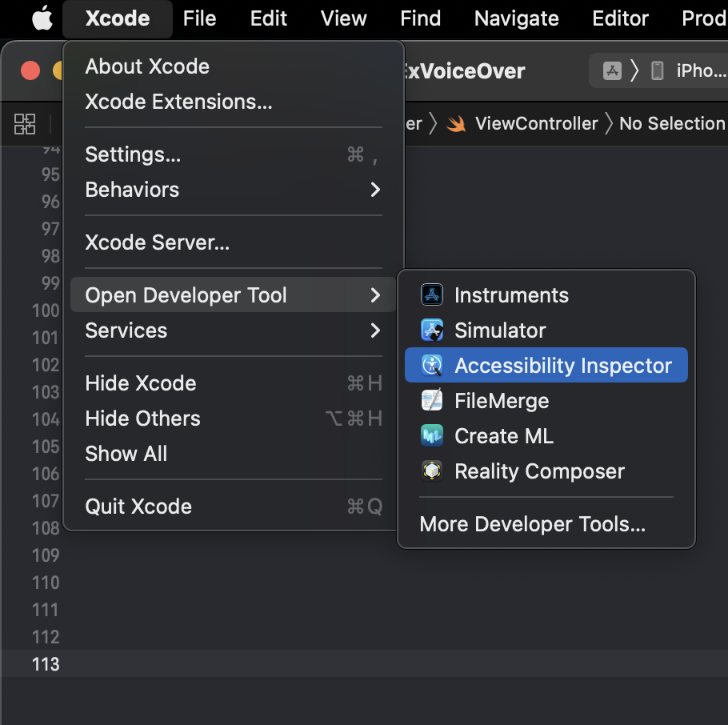Click line number 110 in gutter
This screenshot has height=725, width=728.
tap(46, 583)
